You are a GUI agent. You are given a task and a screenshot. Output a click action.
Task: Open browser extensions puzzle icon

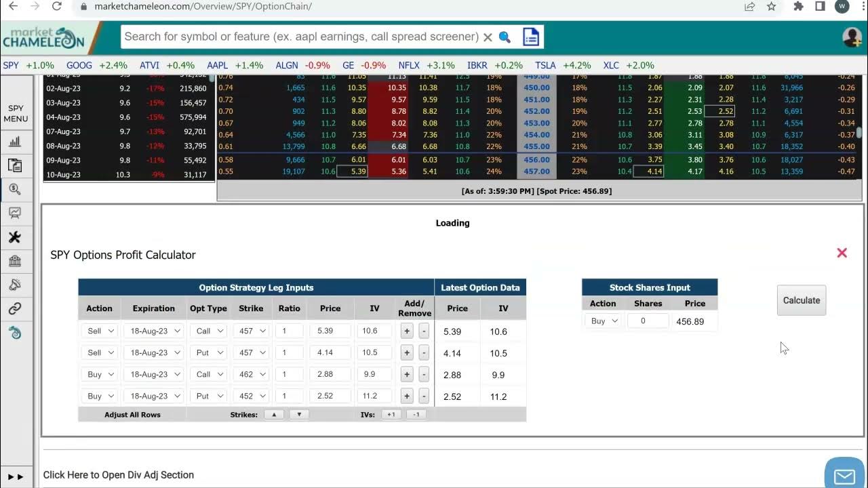point(798,6)
